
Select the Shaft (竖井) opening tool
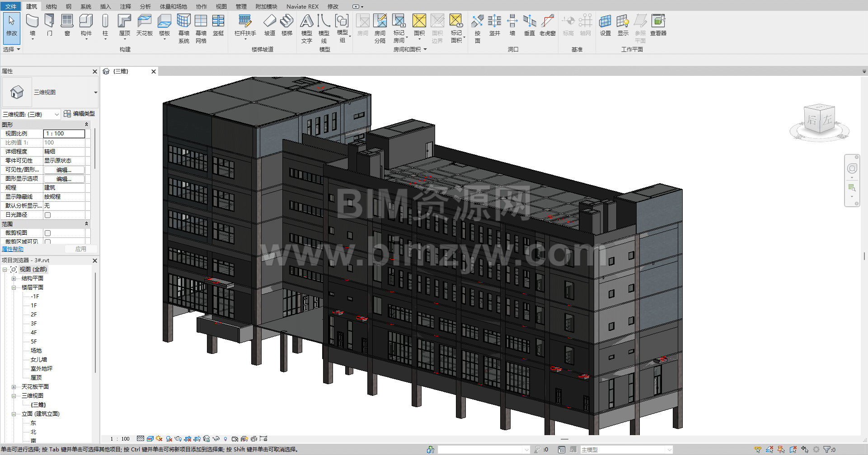[495, 25]
